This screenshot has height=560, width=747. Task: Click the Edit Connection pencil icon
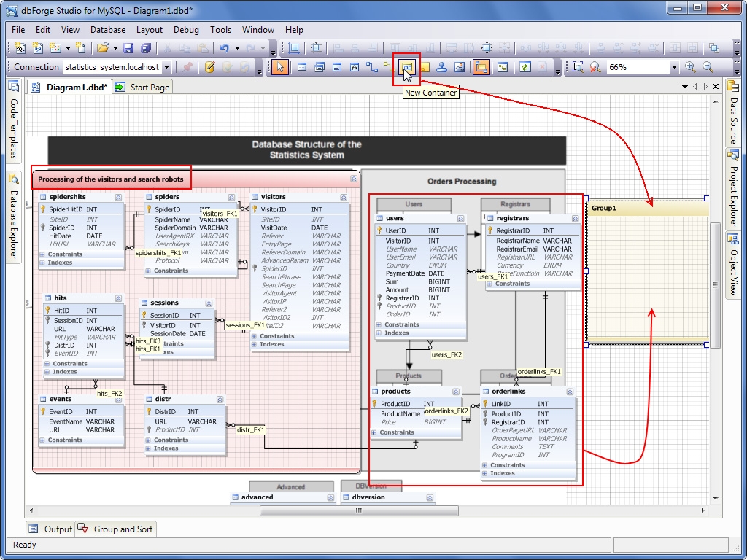pyautogui.click(x=209, y=67)
